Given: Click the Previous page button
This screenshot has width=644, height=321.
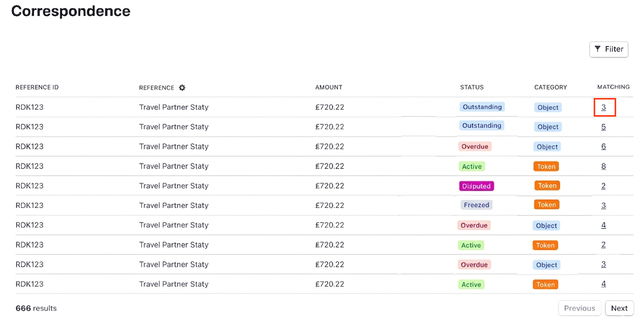Looking at the screenshot, I should (x=579, y=308).
